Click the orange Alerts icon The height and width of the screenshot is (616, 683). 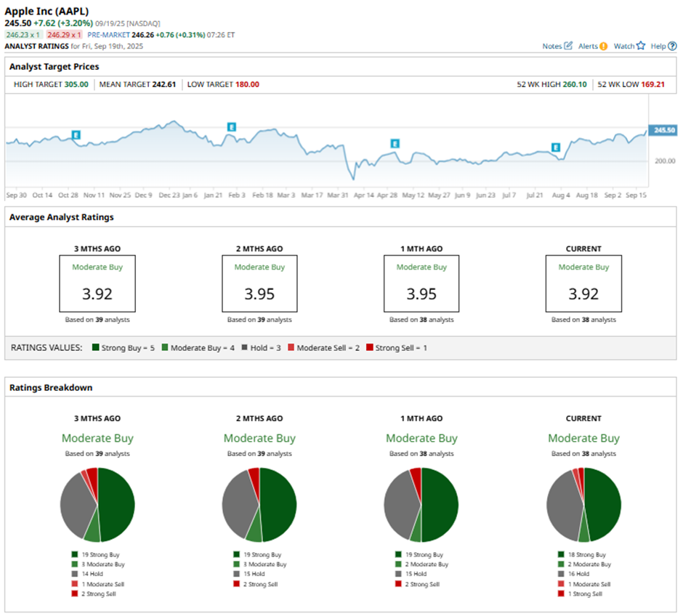[x=603, y=46]
